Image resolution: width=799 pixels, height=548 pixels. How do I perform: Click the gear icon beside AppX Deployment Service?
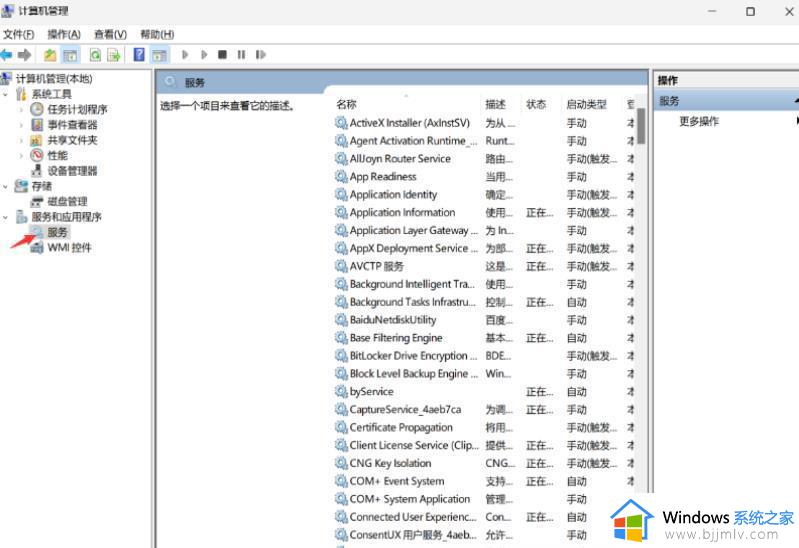(341, 248)
